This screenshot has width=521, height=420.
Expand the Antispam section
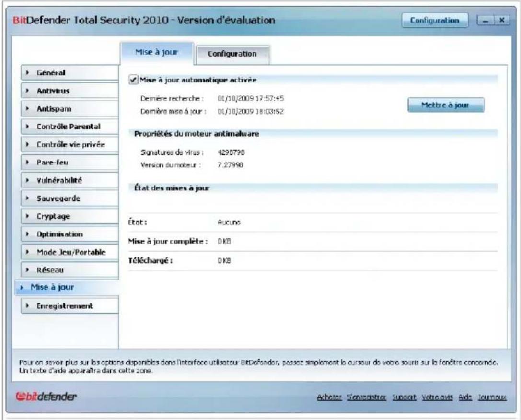coord(70,109)
